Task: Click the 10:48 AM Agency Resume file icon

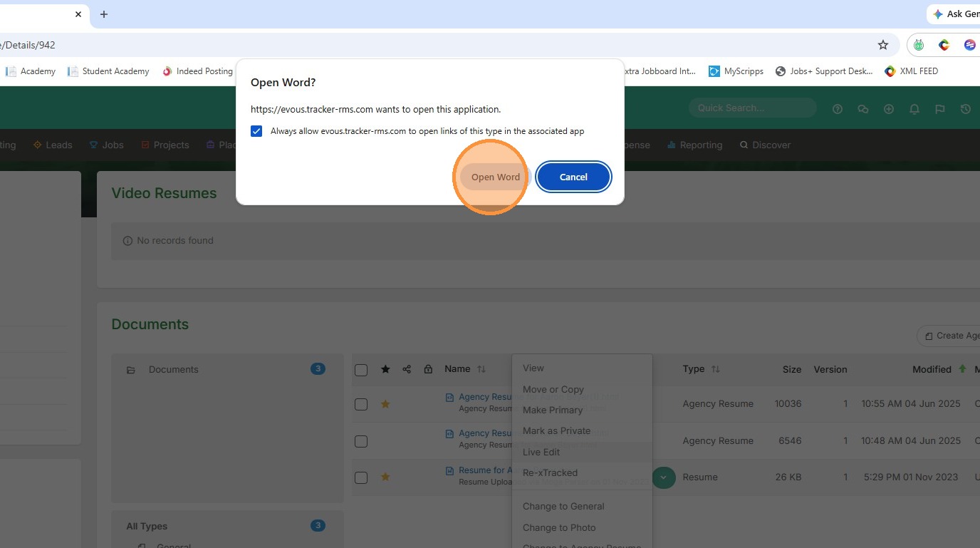Action: click(449, 433)
